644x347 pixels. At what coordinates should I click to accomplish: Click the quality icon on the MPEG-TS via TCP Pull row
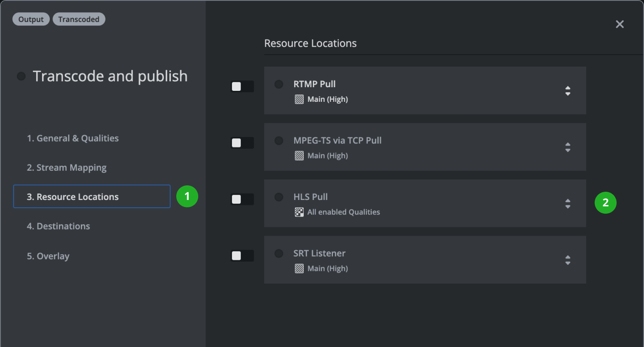pyautogui.click(x=299, y=155)
